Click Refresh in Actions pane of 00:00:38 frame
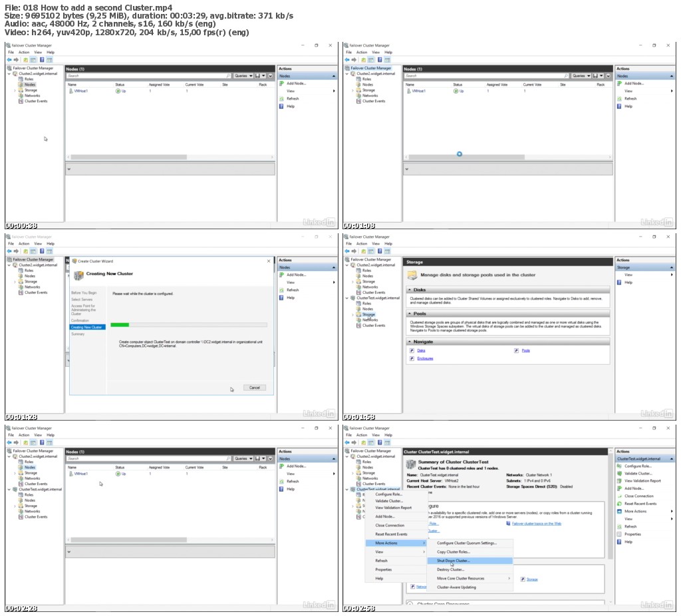 [293, 98]
